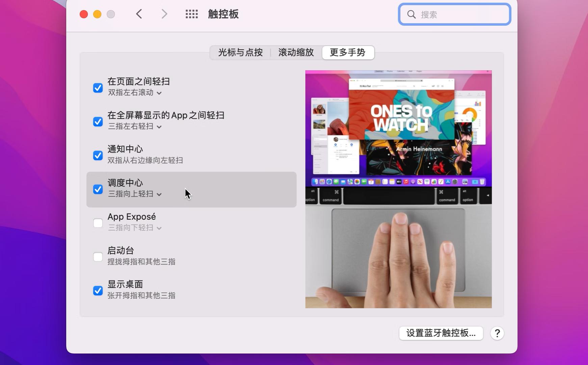Enable the App Exposé gesture

coord(98,223)
